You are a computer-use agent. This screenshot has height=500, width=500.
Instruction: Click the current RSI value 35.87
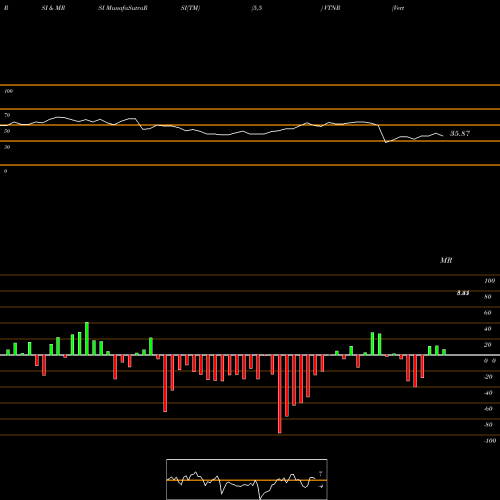coord(460,134)
